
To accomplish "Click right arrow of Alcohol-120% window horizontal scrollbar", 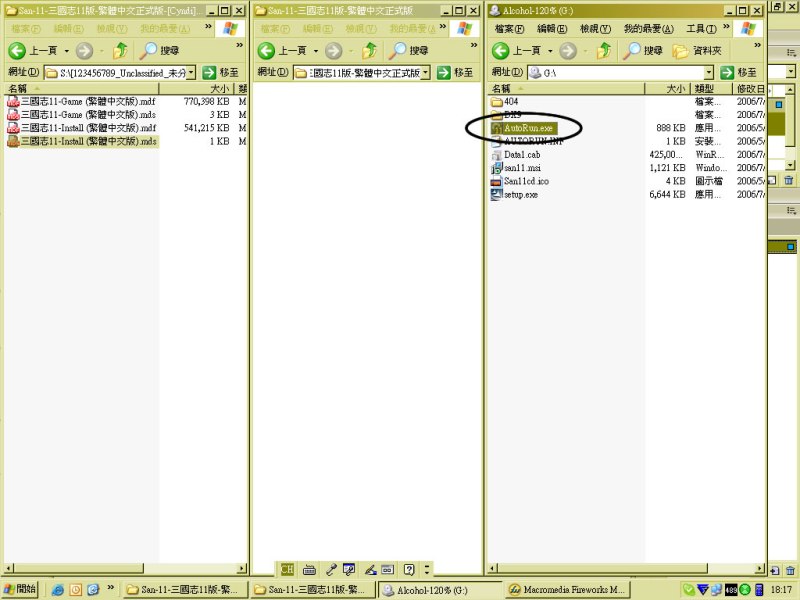I will (x=760, y=568).
